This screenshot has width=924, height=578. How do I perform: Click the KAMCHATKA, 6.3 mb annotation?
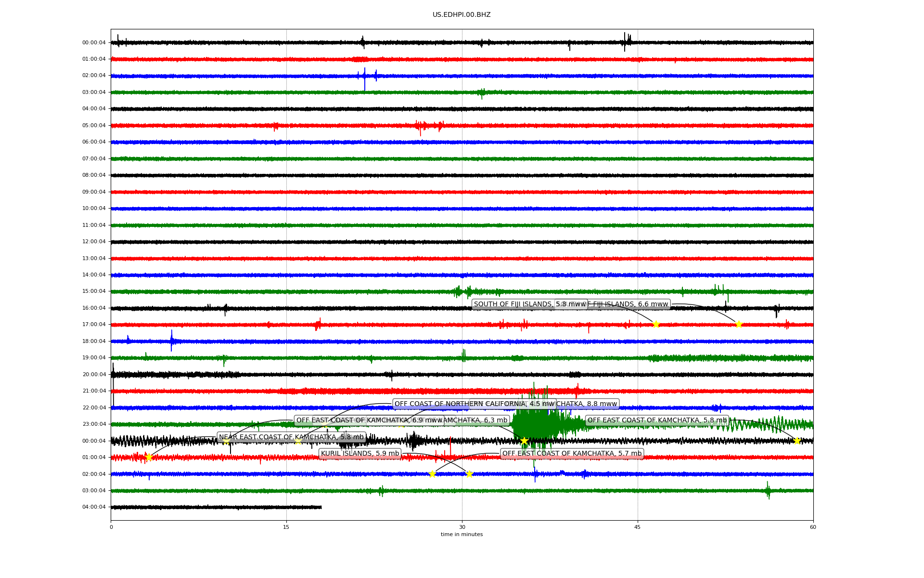[x=475, y=420]
